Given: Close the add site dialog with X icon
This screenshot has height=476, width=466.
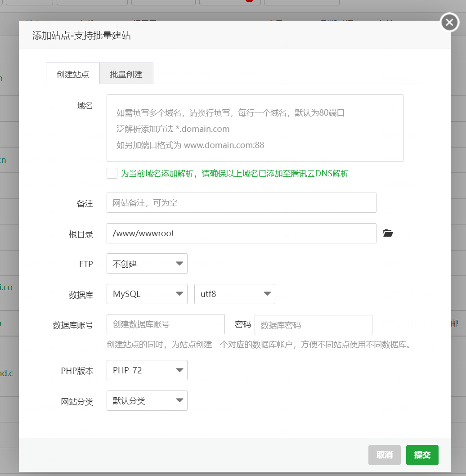Looking at the screenshot, I should 450,22.
